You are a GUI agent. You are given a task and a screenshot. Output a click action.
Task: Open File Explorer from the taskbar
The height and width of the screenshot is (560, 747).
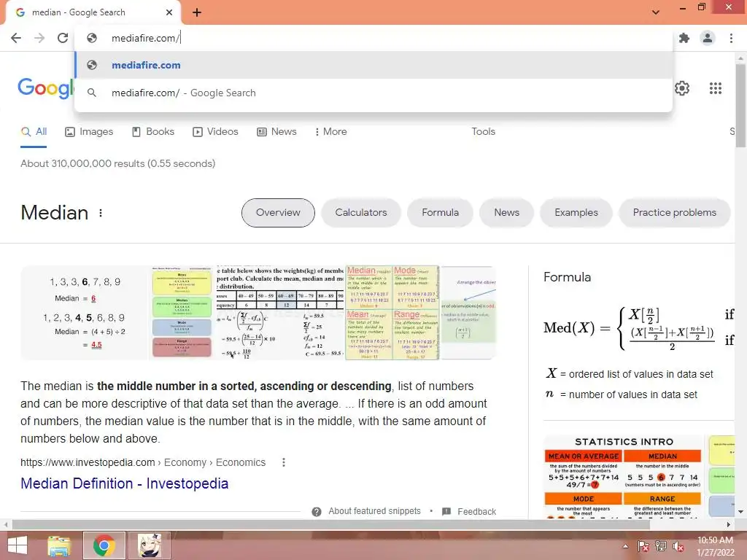click(x=59, y=545)
